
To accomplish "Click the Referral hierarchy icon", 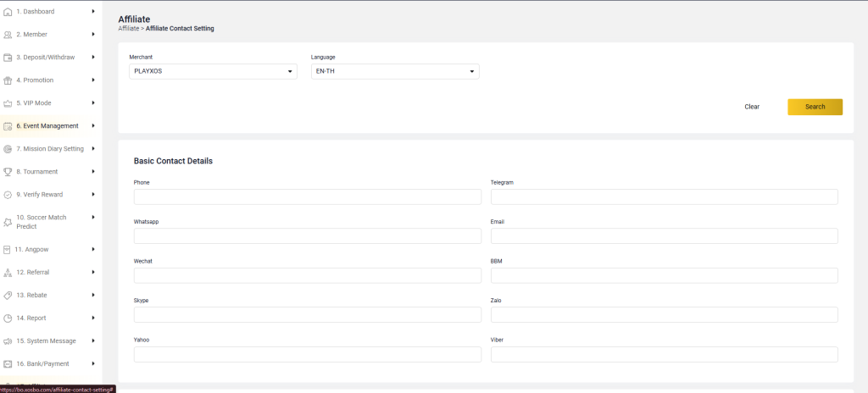I will pos(8,273).
